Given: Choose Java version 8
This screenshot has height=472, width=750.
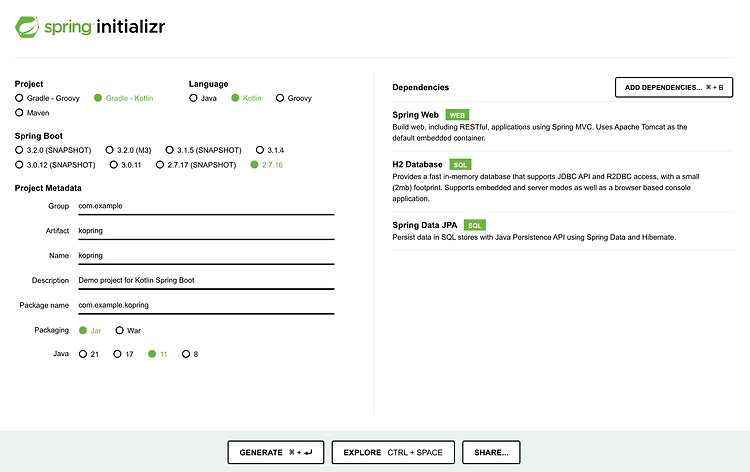Looking at the screenshot, I should coord(190,354).
